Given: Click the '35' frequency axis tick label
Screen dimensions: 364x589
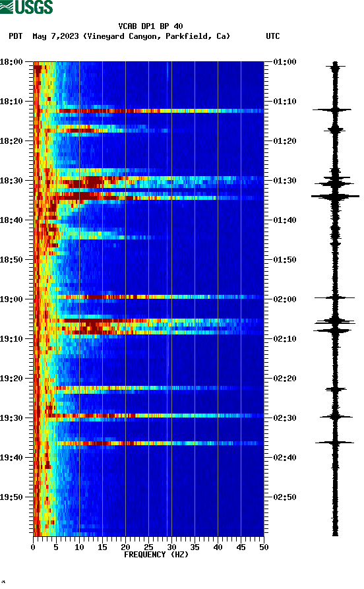Looking at the screenshot, I should tap(195, 547).
